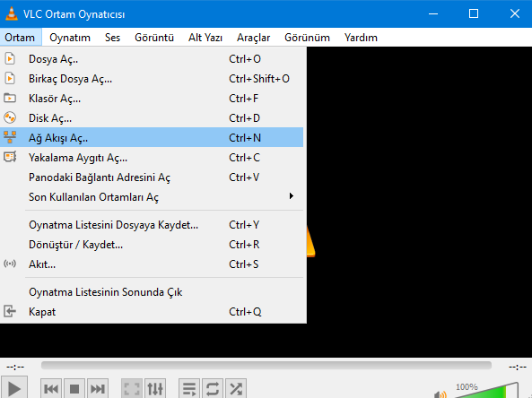Image resolution: width=532 pixels, height=398 pixels.
Task: Choose Dosya Aç.. menu entry
Action: pyautogui.click(x=152, y=59)
